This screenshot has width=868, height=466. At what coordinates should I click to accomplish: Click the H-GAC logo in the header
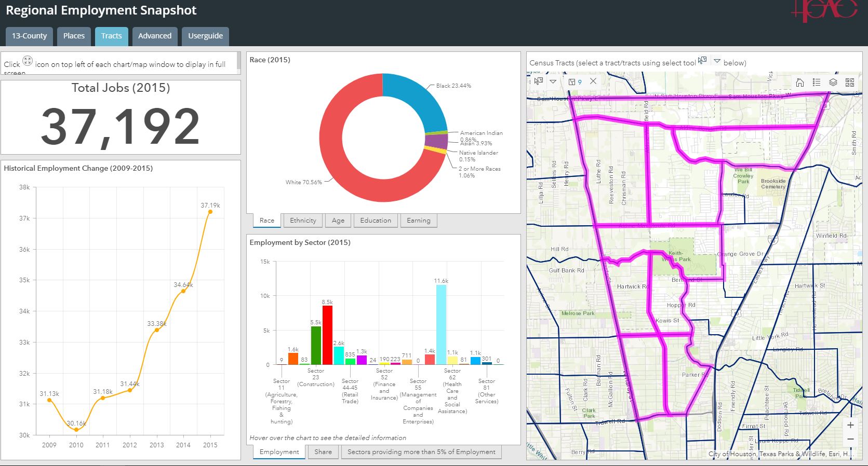coord(823,10)
